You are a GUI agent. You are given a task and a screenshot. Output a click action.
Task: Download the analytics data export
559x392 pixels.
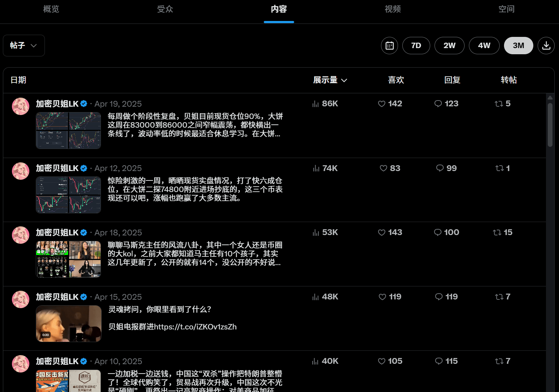point(546,46)
